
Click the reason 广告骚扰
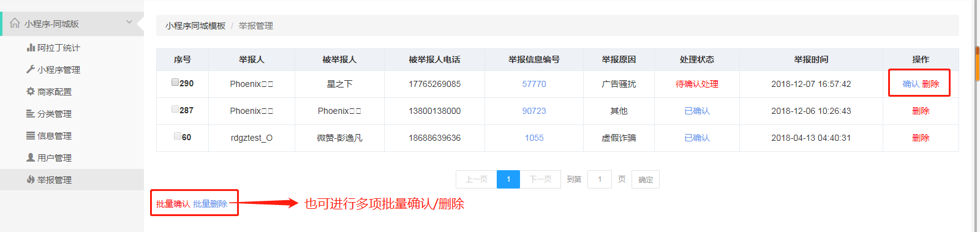tap(619, 84)
